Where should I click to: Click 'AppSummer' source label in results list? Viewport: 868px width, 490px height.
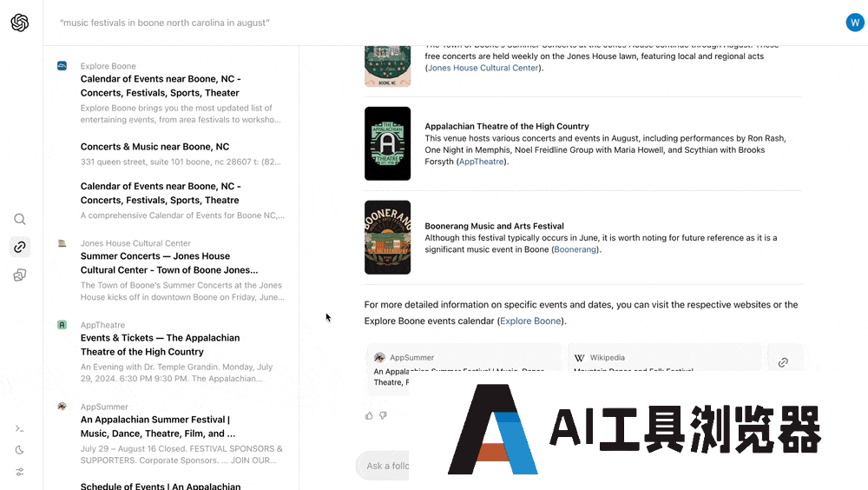[x=104, y=407]
